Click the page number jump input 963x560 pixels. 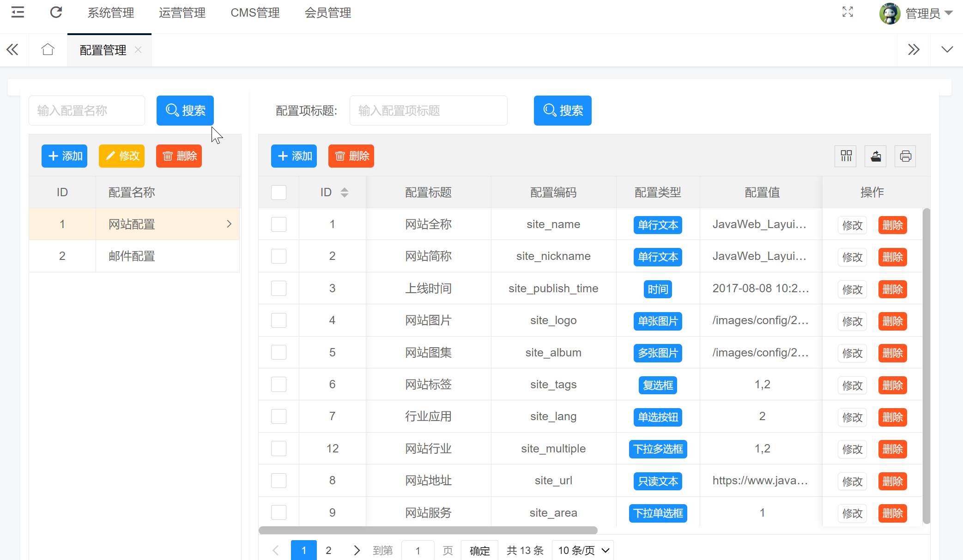tap(418, 550)
